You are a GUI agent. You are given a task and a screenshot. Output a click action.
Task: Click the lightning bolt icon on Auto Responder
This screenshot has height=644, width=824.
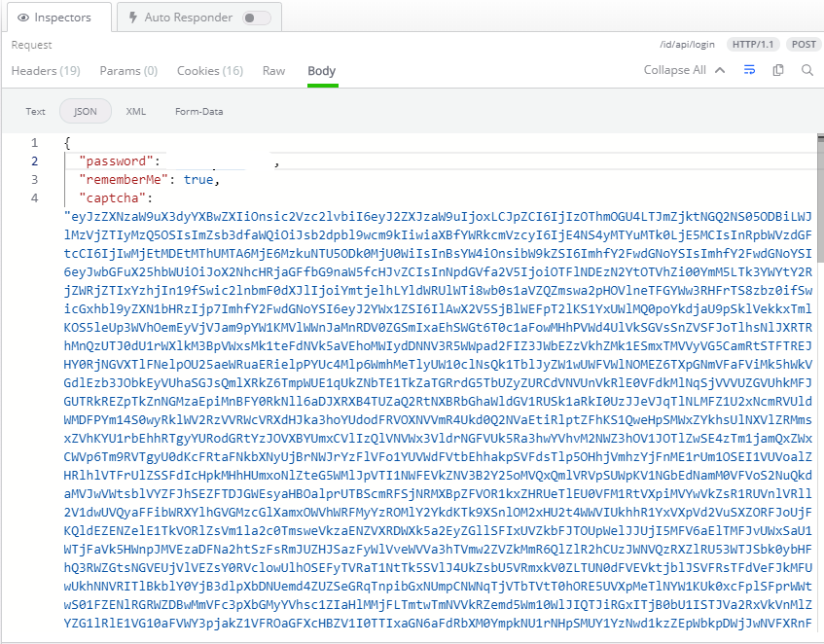(x=132, y=17)
